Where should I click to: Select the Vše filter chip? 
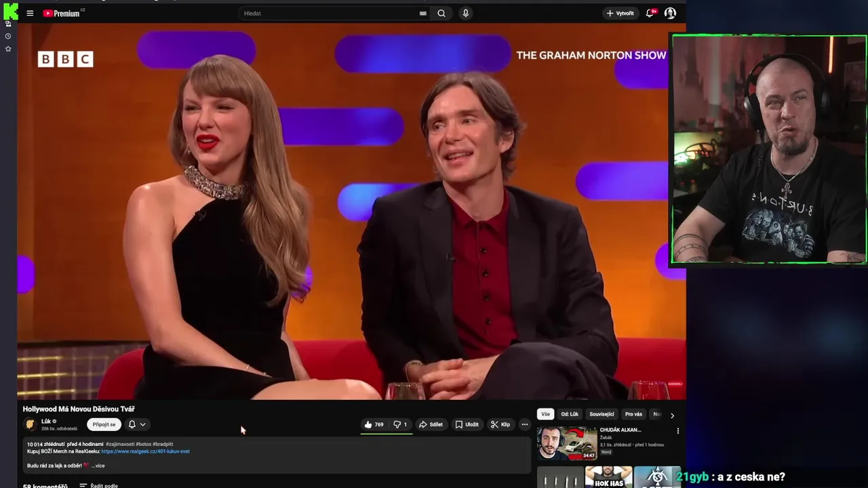pos(545,414)
